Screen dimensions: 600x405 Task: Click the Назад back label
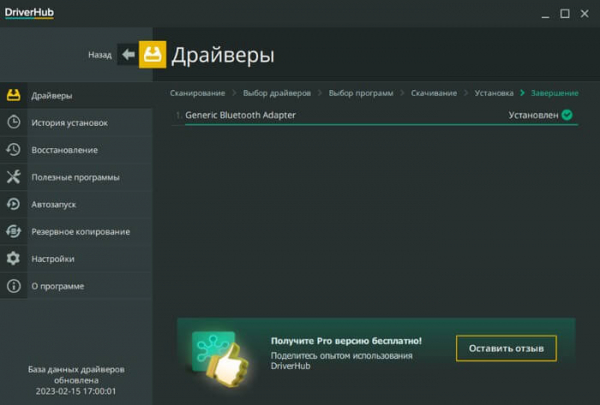(100, 55)
